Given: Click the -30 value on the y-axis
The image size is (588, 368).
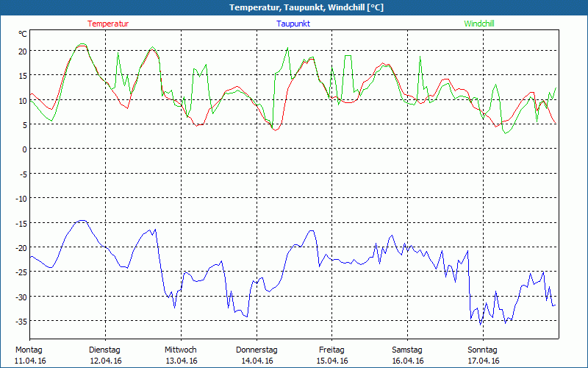Looking at the screenshot, I should click(21, 297).
